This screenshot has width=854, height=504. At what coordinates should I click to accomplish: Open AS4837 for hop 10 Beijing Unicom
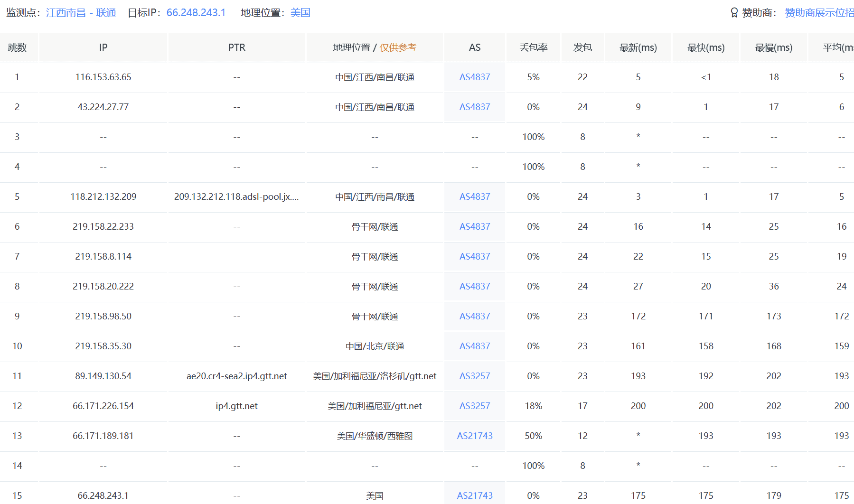point(474,346)
